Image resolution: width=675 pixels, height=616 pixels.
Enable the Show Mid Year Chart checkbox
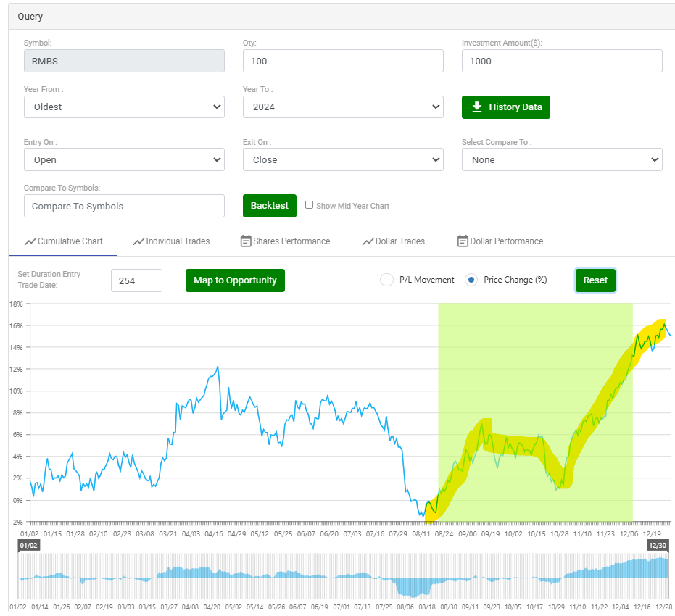[309, 205]
